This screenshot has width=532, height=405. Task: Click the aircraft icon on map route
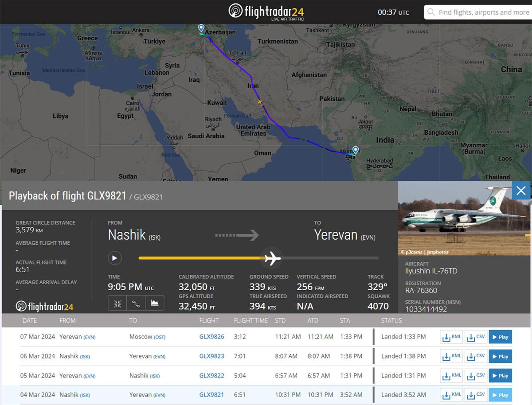[x=260, y=102]
